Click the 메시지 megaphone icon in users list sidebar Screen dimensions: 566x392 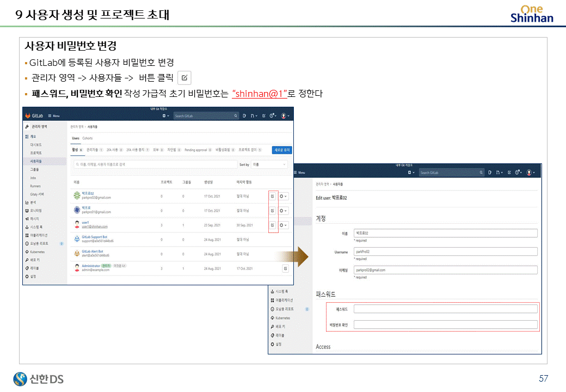(27, 219)
